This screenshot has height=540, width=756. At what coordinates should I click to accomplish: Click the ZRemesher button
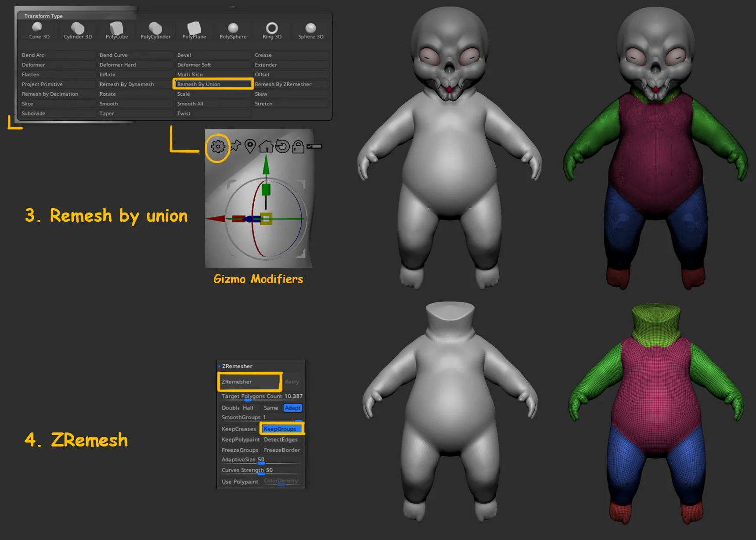(249, 382)
